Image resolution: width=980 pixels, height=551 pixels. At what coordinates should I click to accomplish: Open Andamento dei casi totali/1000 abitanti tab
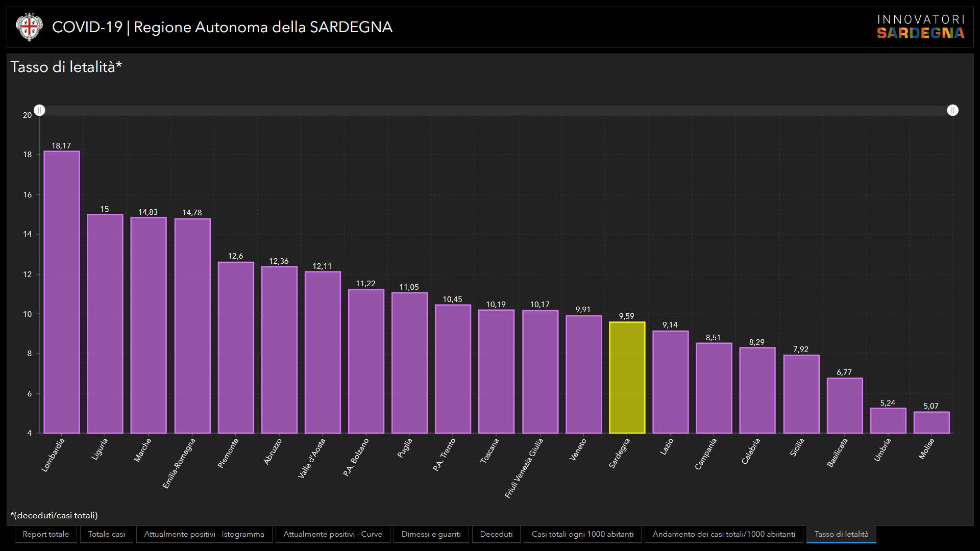tap(724, 534)
